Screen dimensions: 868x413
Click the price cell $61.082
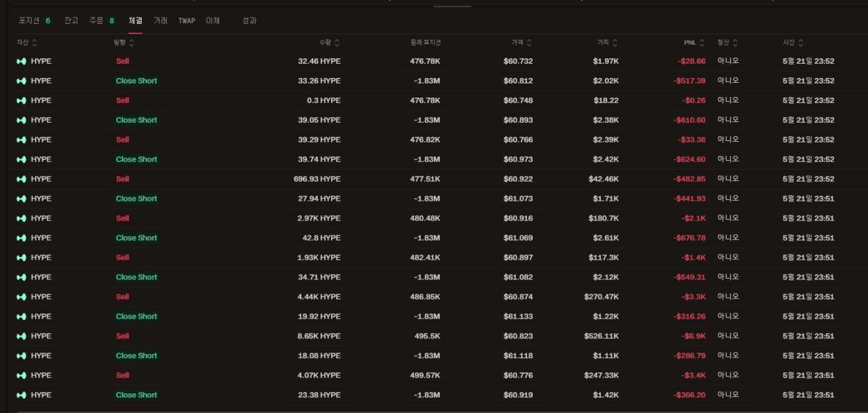tap(518, 277)
